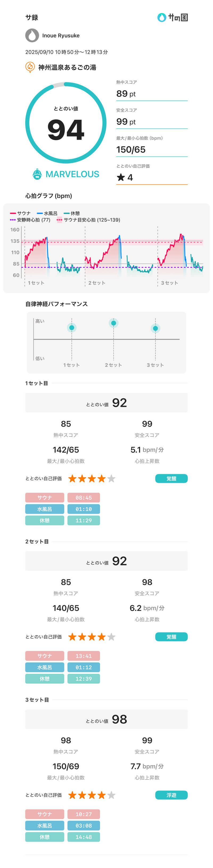Open the Inoue Ryusuke profile name

click(x=61, y=35)
